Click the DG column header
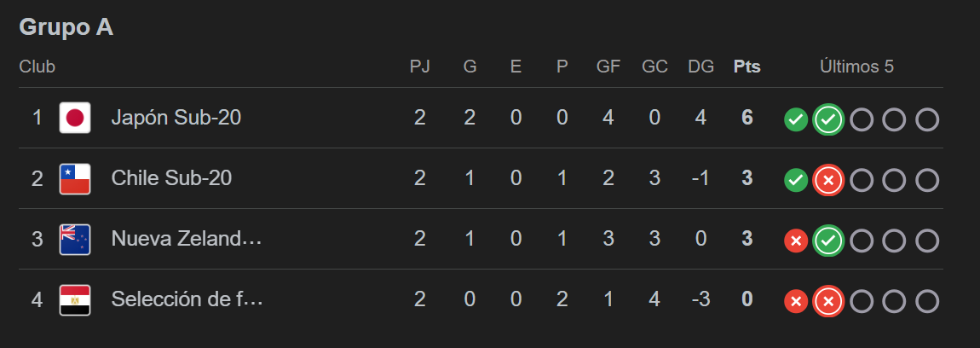This screenshot has height=348, width=980. tap(700, 67)
